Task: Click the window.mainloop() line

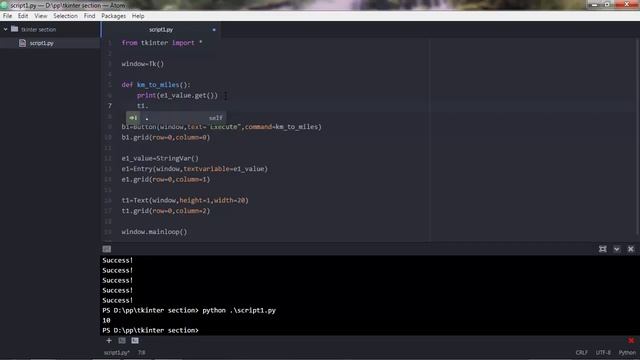Action: pyautogui.click(x=154, y=232)
